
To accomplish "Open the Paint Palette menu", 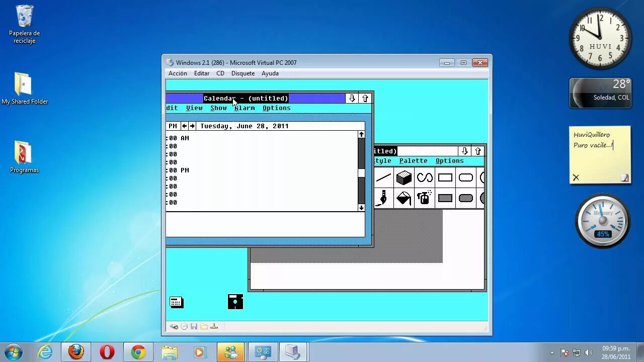I will tap(414, 161).
